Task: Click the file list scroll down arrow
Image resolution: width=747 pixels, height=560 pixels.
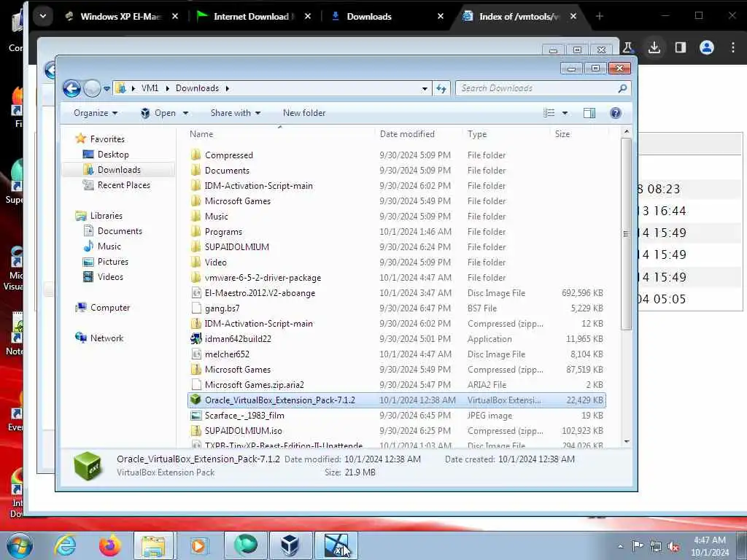Action: [627, 441]
